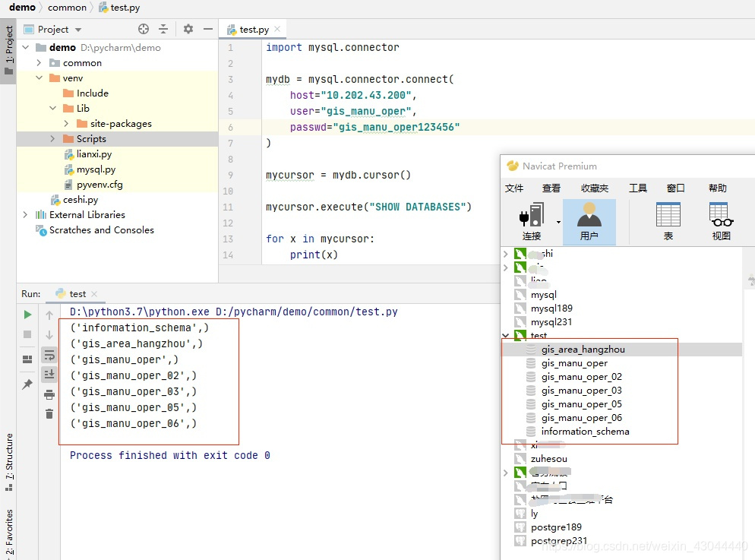Image resolution: width=755 pixels, height=560 pixels.
Task: Select gis_area_hangzhou database in Navicat
Action: point(583,350)
